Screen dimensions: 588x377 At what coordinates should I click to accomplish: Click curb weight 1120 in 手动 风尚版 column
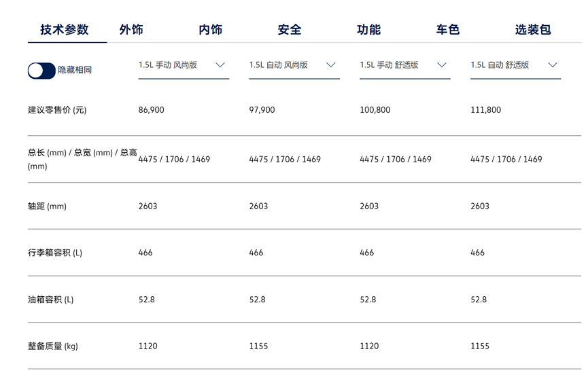(x=148, y=346)
